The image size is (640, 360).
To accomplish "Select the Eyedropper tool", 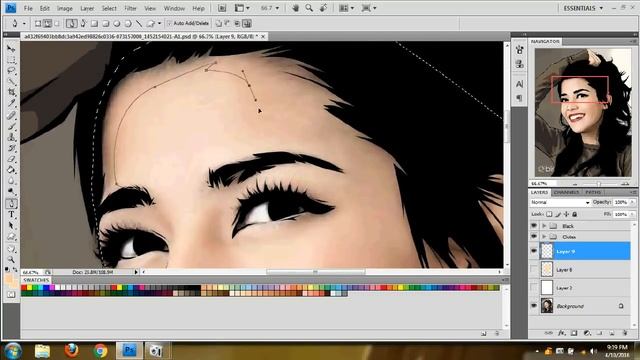I will click(x=11, y=104).
